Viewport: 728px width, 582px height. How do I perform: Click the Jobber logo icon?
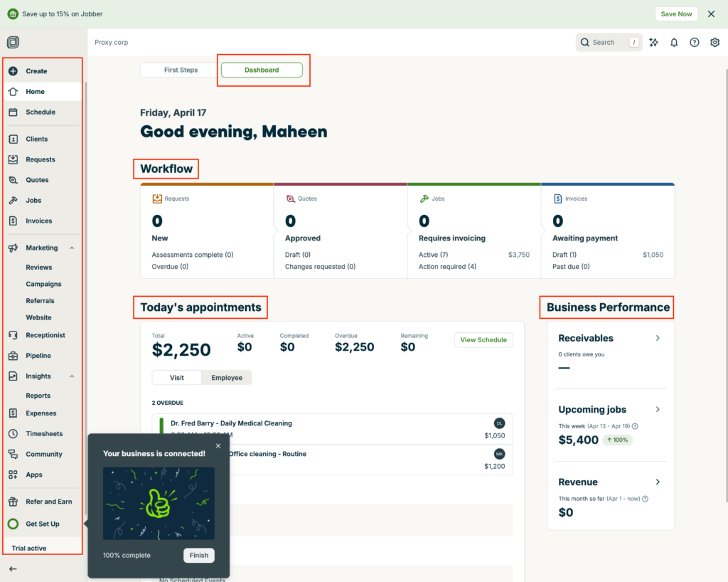tap(13, 42)
